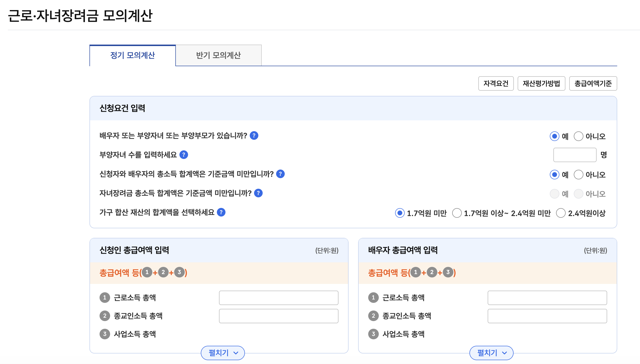Click the 재산평가방법 button
Screen dimensions: 640x364
tap(541, 83)
